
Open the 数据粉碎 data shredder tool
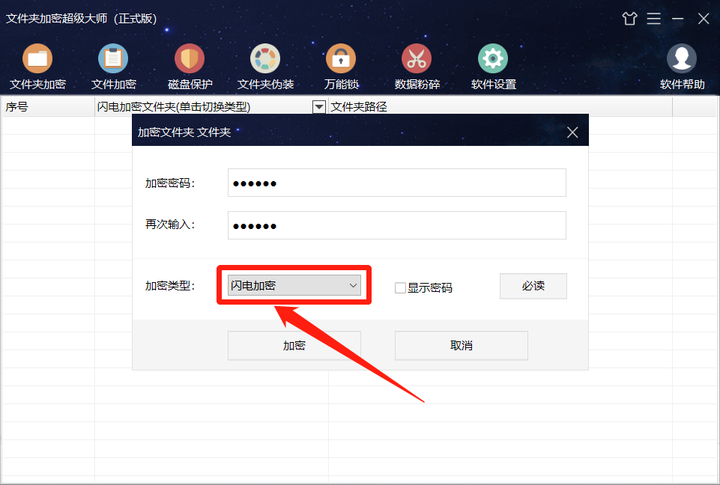click(417, 67)
